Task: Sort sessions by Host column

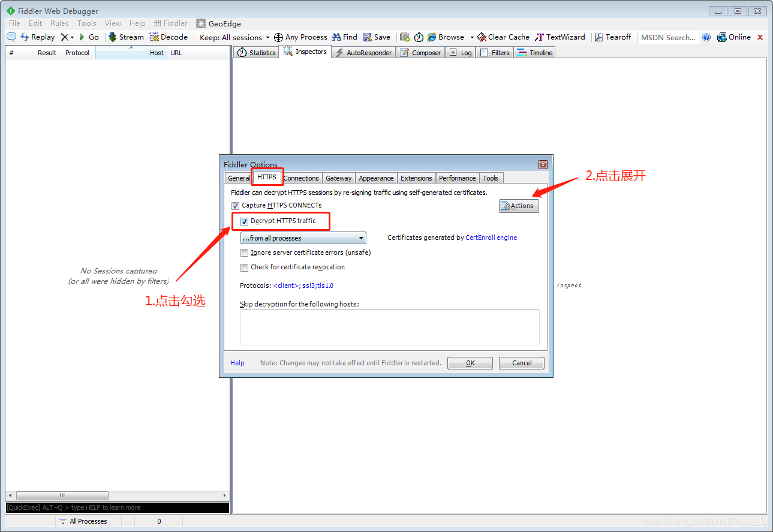Action: click(131, 53)
